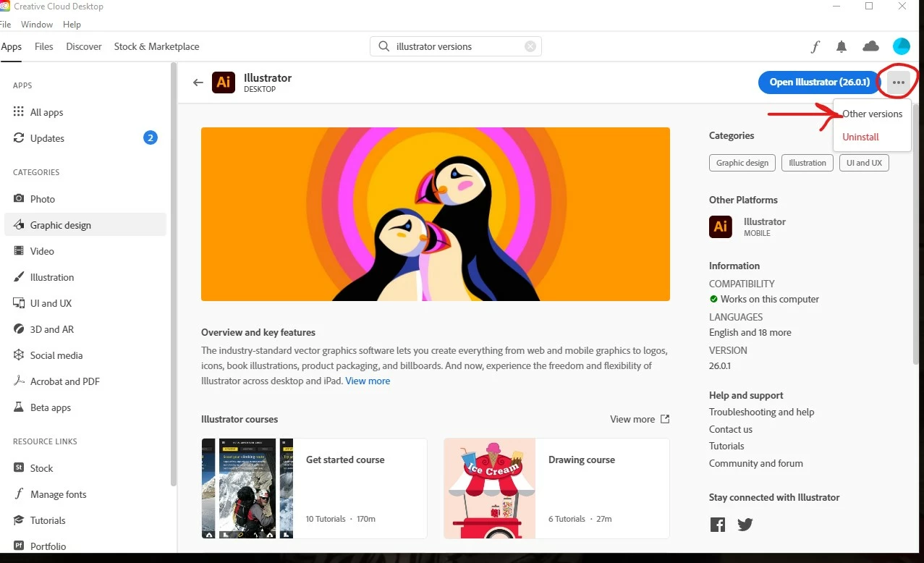This screenshot has width=924, height=563.
Task: Click the updates count badge 2
Action: pyautogui.click(x=151, y=137)
